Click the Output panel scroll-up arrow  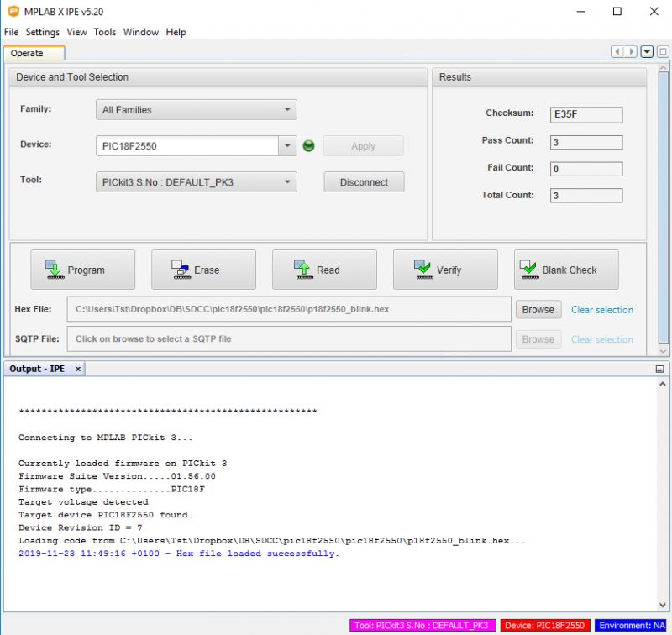(663, 385)
